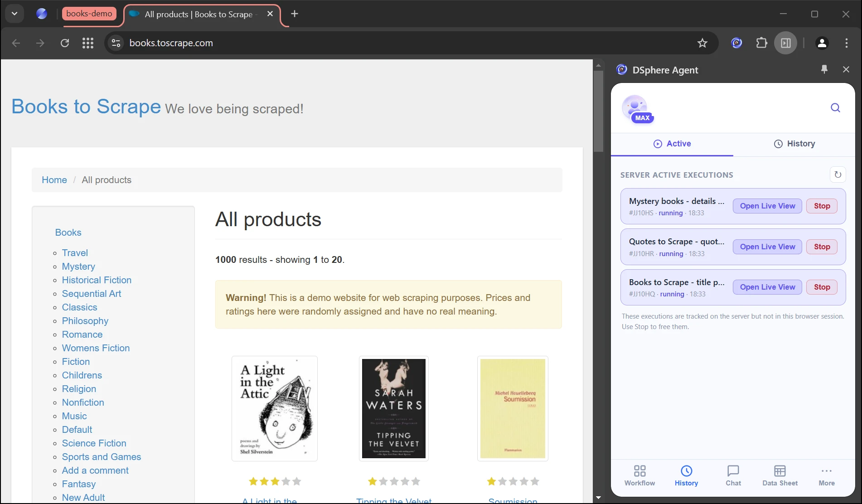Pin the DSphere Agent side panel

[x=824, y=69]
